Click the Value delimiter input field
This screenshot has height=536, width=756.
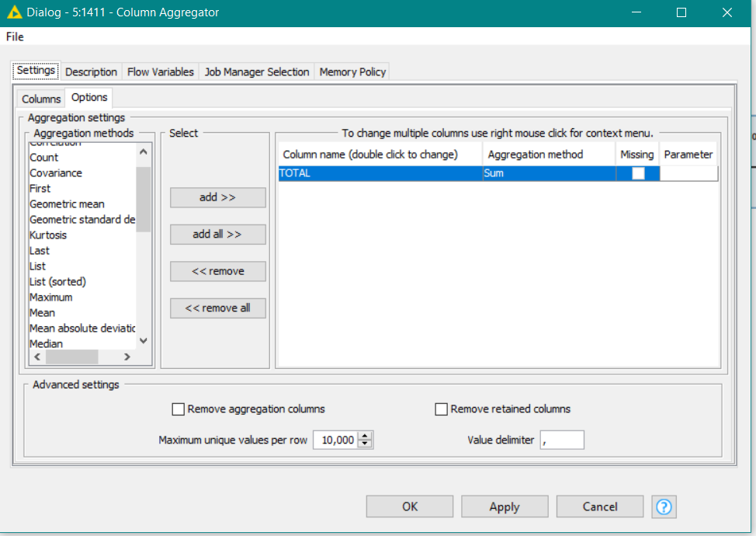point(561,440)
